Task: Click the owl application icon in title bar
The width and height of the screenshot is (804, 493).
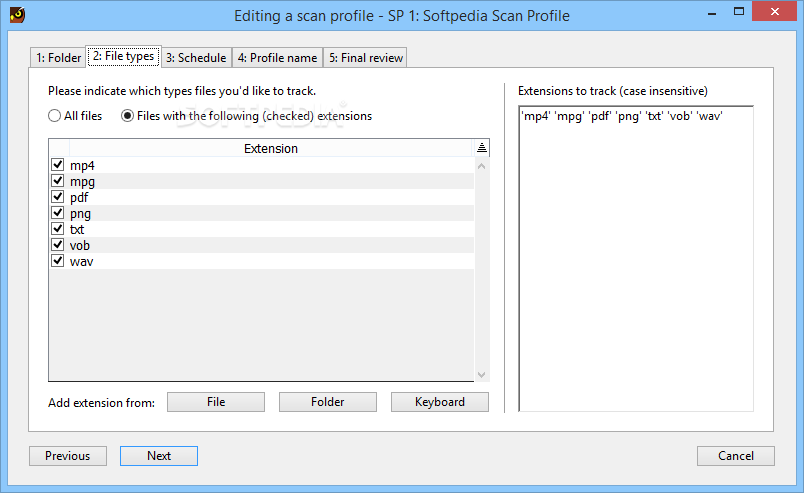Action: tap(17, 15)
